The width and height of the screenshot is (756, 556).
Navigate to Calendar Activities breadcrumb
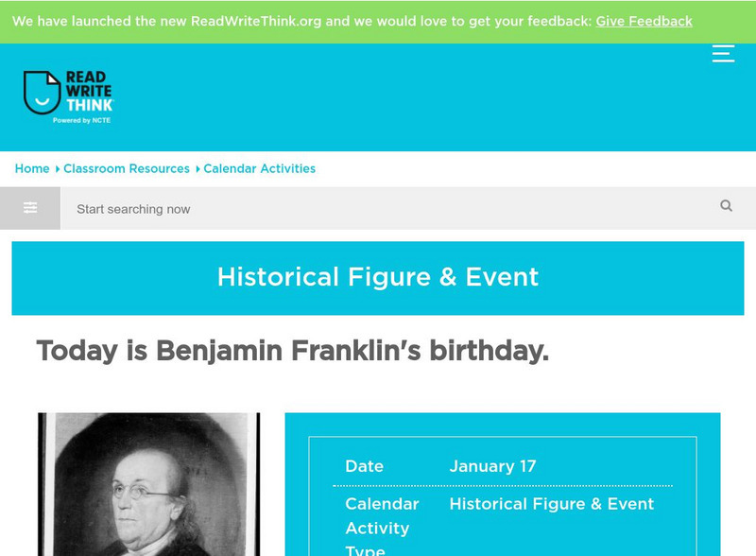tap(260, 168)
